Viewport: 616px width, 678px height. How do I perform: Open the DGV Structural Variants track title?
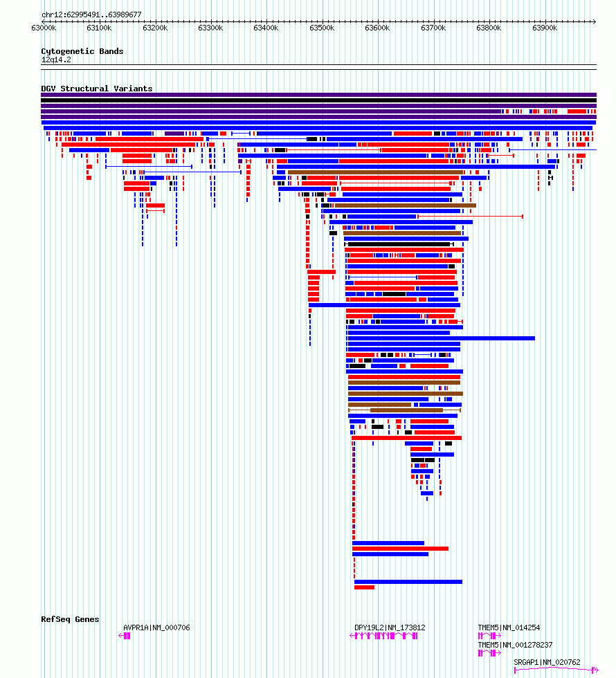(97, 89)
